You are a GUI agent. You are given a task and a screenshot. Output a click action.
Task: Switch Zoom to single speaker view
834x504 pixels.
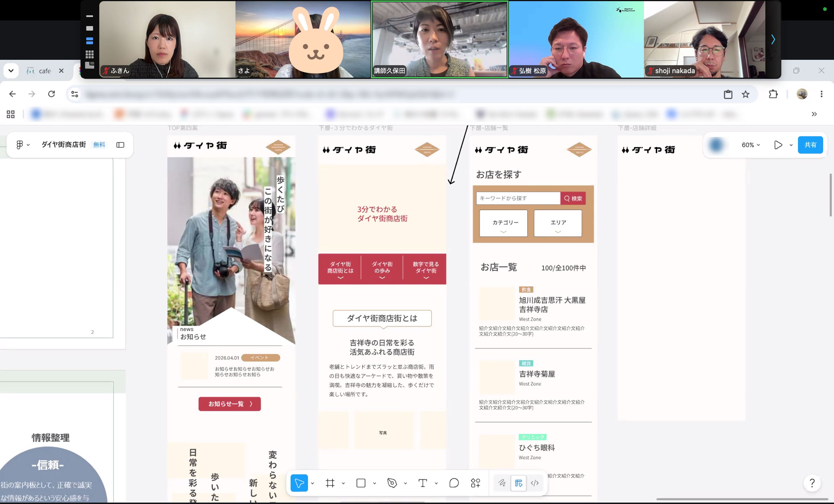(x=90, y=28)
